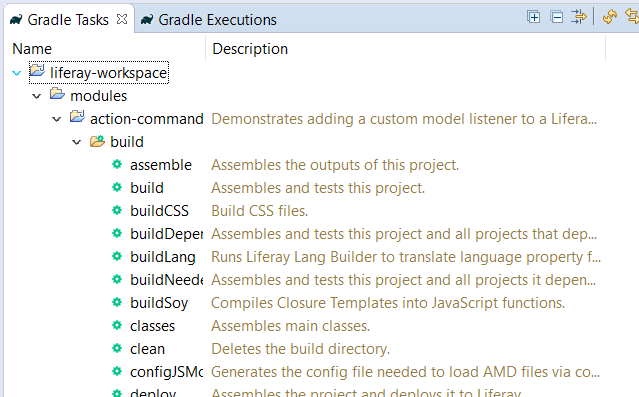Click the gear icon beside buildLang task

[117, 256]
